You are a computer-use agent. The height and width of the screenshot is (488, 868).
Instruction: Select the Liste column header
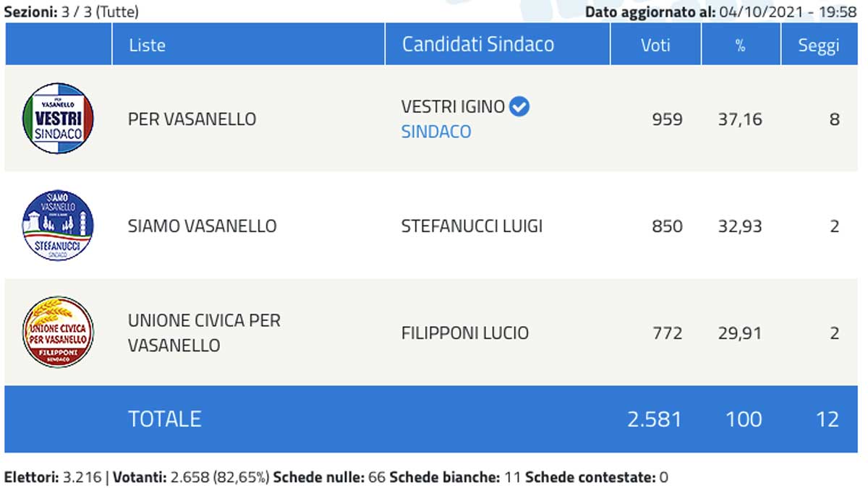(x=147, y=45)
